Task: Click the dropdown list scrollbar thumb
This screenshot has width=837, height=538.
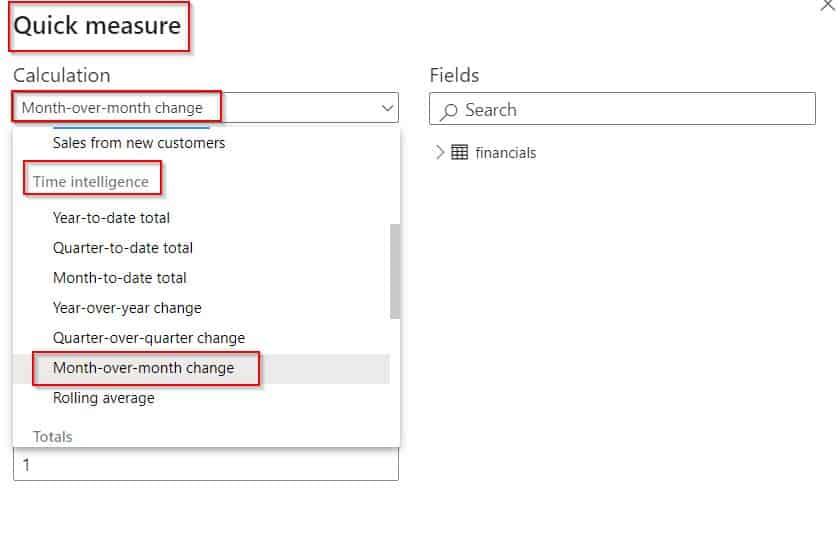Action: click(x=395, y=271)
